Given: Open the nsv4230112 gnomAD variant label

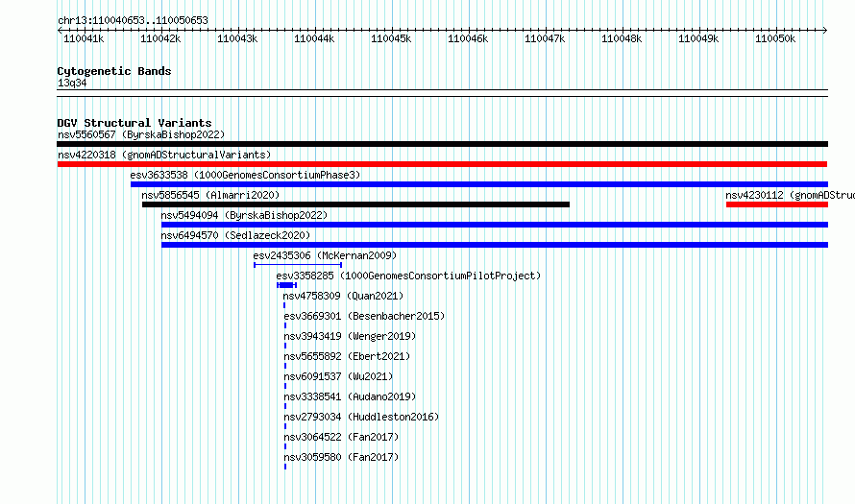Looking at the screenshot, I should 790,195.
